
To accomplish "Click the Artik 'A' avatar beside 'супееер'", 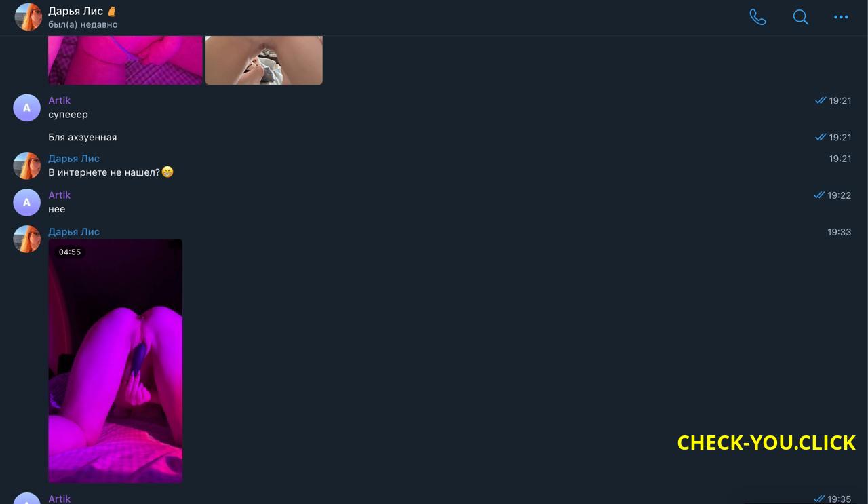I will coord(27,108).
